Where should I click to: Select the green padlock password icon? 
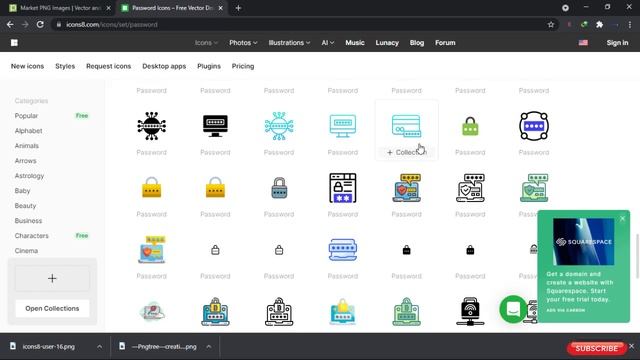tap(470, 126)
